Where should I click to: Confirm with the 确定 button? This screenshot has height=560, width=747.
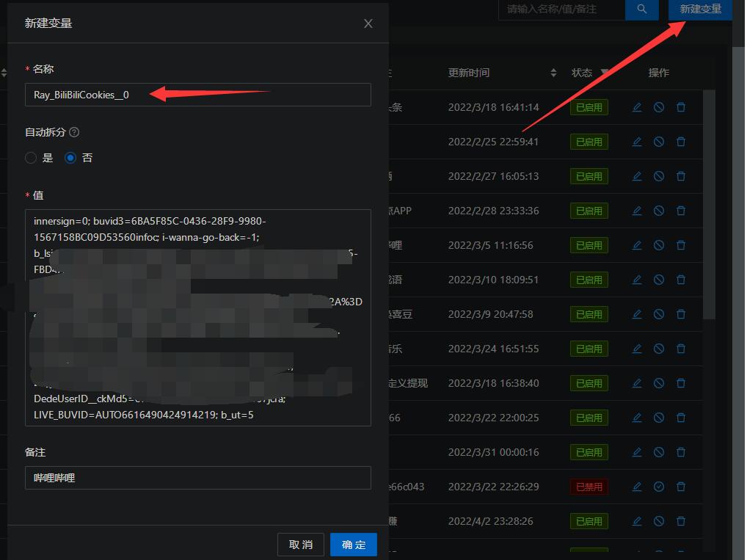(354, 545)
